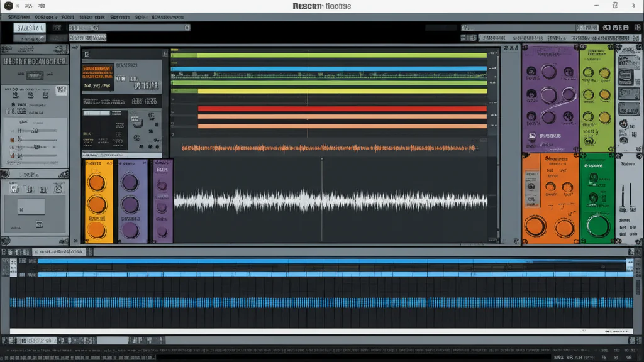Click the big green knob on the green rack
Viewport: 644px width, 362px height.
(x=597, y=226)
